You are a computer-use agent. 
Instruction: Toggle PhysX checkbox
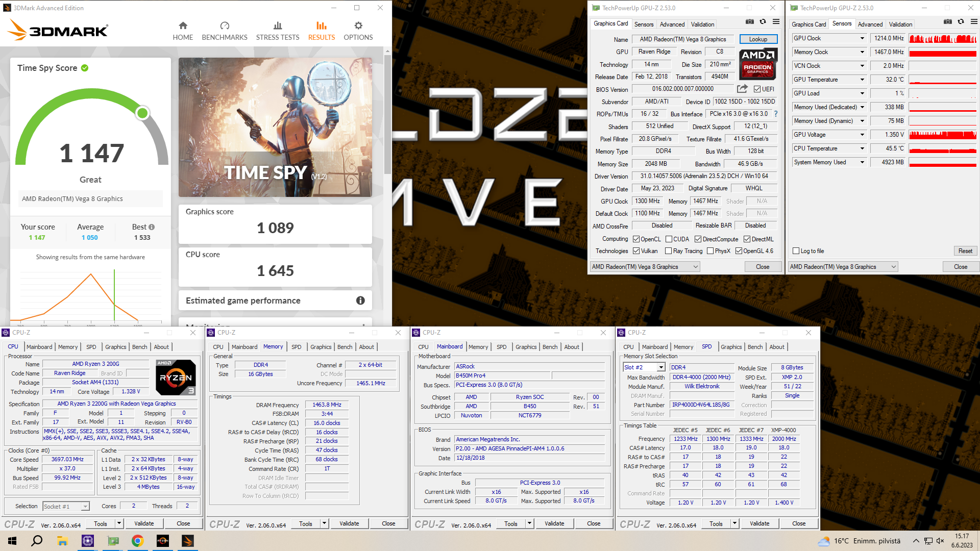pyautogui.click(x=710, y=251)
